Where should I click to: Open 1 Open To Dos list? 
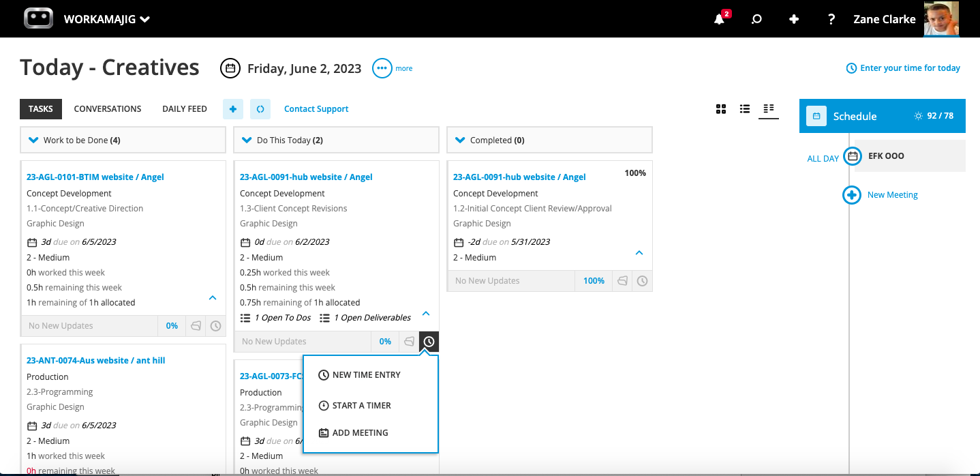coord(276,318)
